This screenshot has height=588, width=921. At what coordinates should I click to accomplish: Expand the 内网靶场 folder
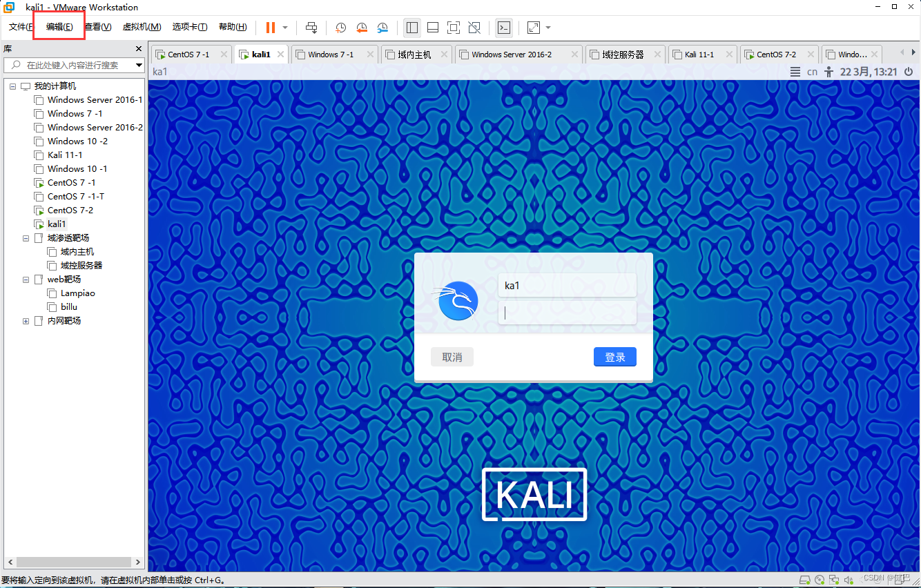click(x=26, y=321)
